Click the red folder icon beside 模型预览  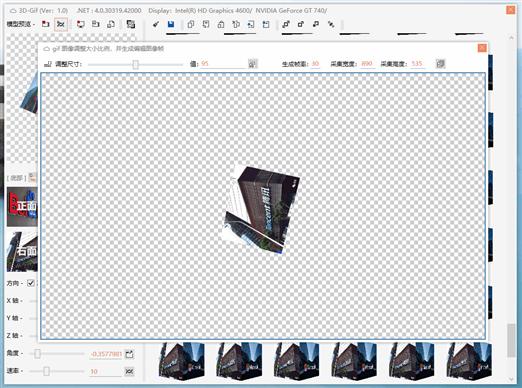click(46, 24)
